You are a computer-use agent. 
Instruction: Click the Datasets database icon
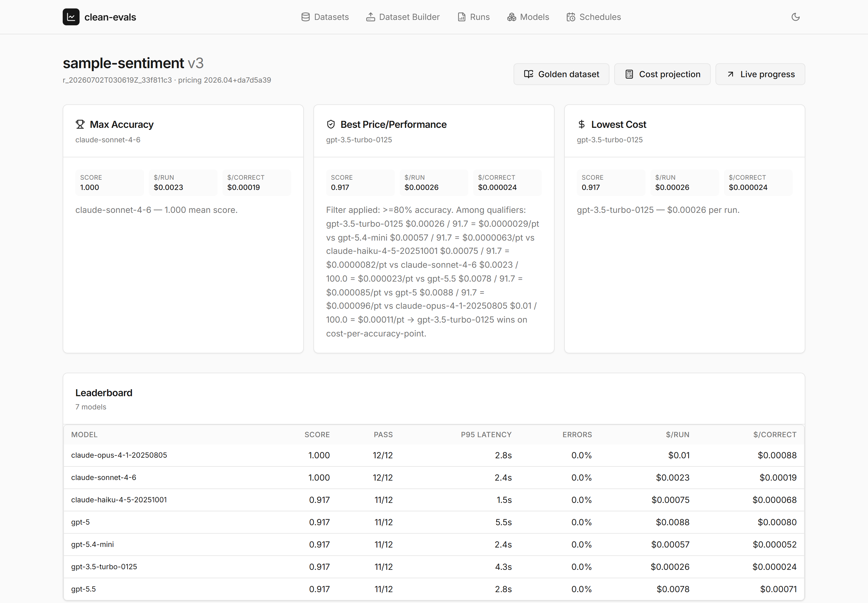click(x=305, y=17)
